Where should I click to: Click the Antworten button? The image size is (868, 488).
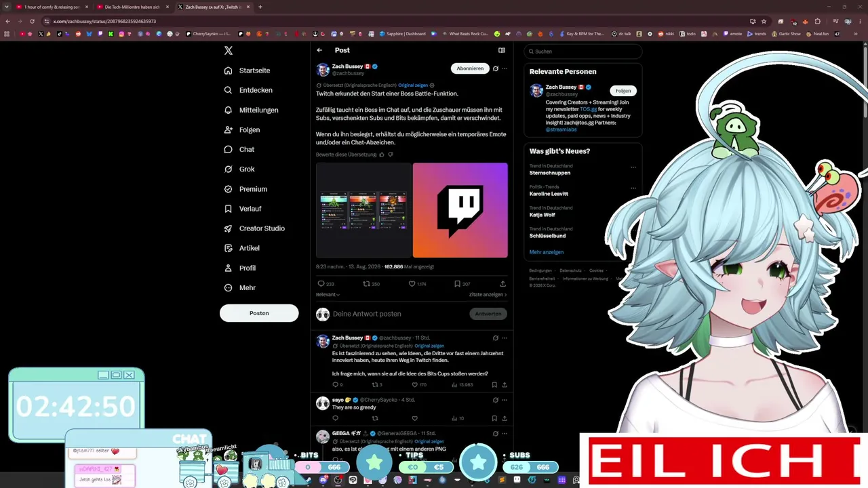[488, 314]
